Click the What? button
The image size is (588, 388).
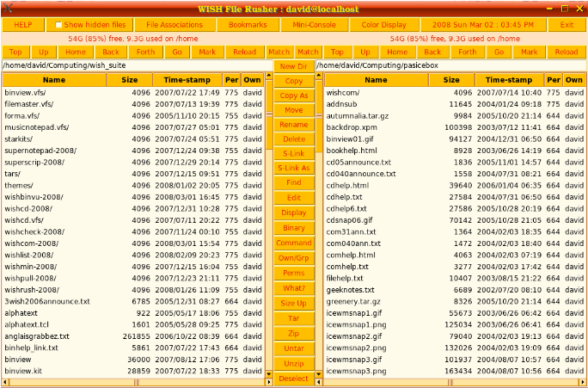[x=294, y=288]
